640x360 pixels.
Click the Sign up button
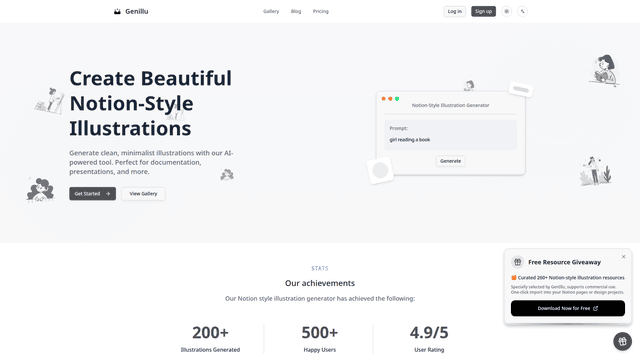pos(483,11)
